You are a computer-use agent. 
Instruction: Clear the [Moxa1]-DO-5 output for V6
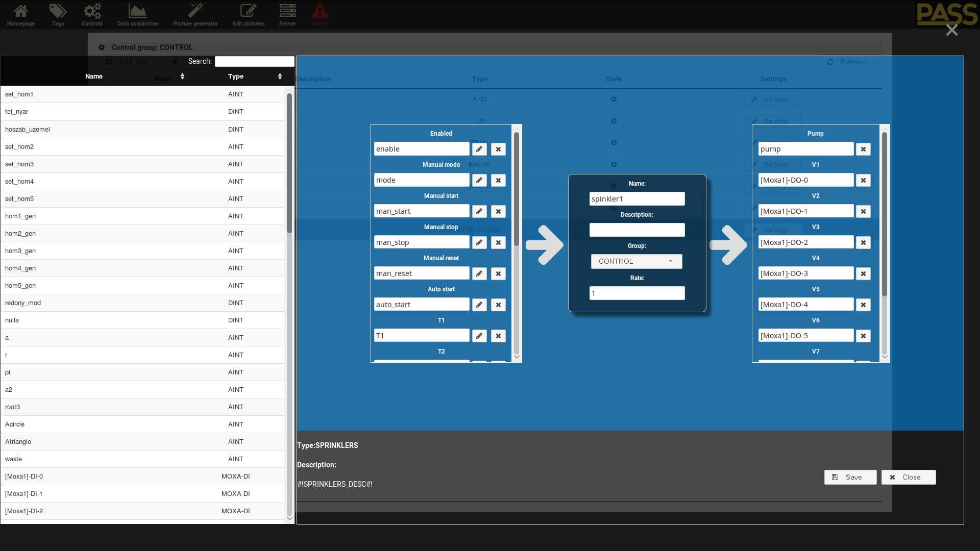tap(863, 336)
